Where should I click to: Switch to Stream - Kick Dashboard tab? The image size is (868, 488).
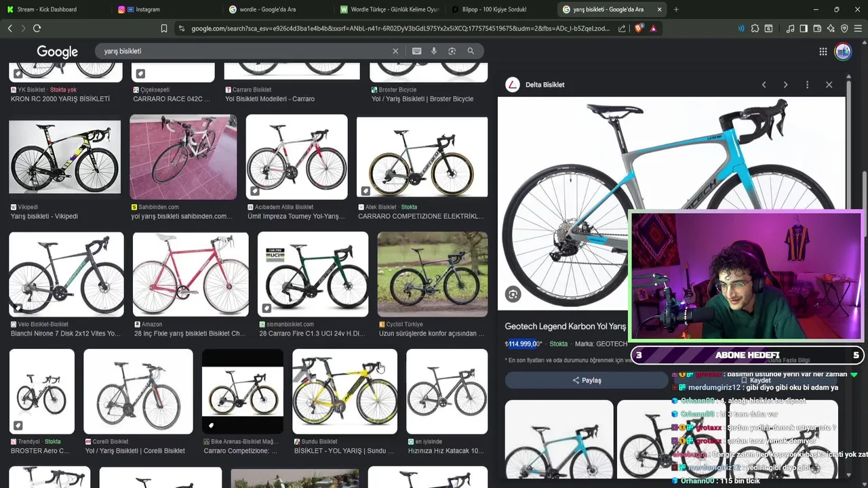54,9
